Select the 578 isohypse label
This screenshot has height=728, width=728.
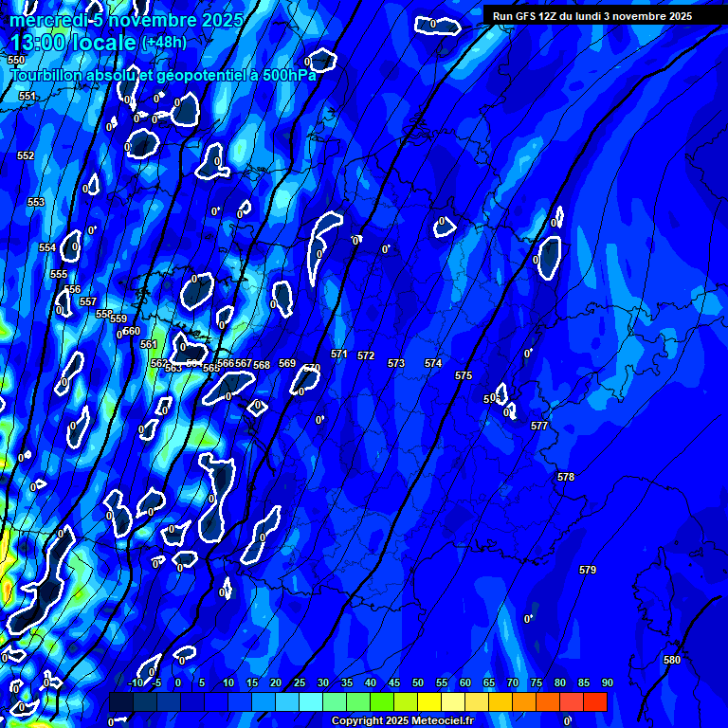566,477
